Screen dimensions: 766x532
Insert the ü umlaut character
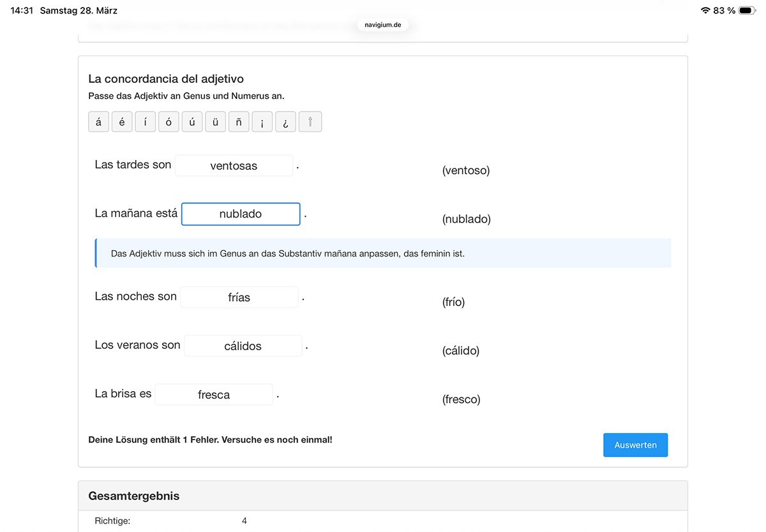pyautogui.click(x=216, y=122)
